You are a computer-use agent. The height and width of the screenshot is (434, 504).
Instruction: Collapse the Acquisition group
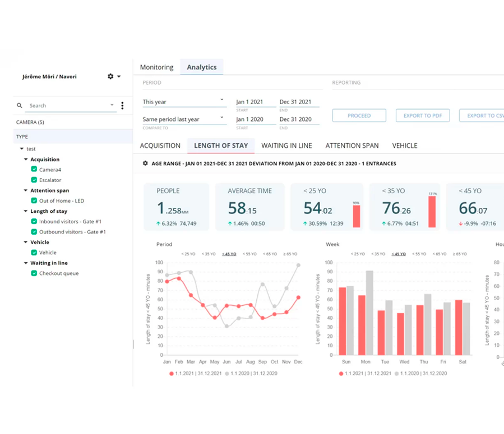point(26,159)
